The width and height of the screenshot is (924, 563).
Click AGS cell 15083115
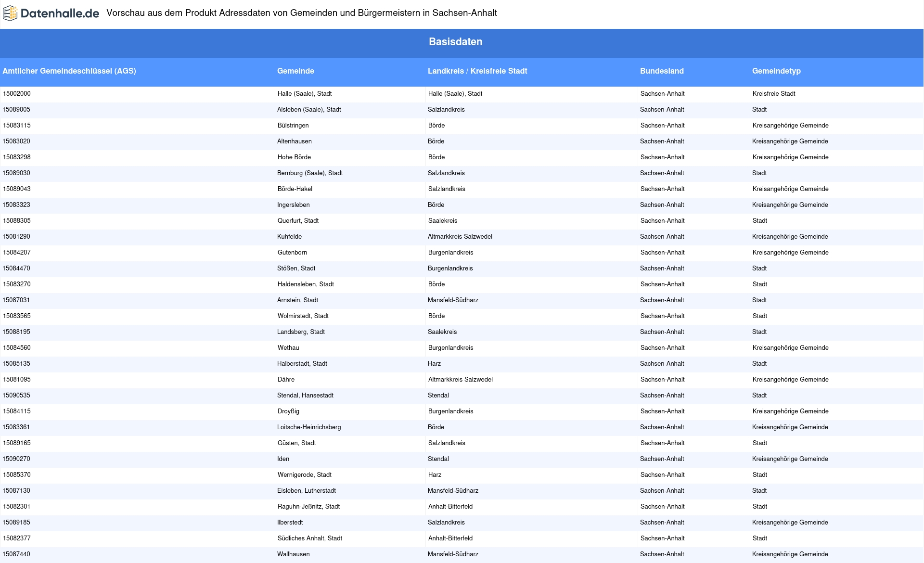pos(17,126)
